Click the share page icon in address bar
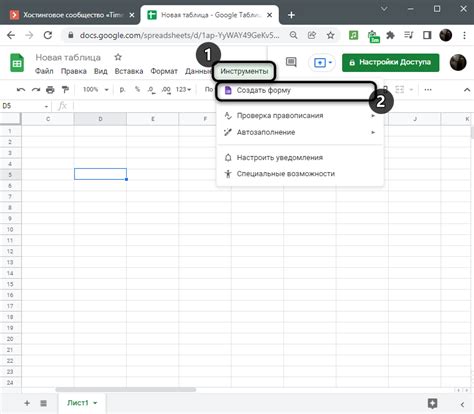 point(312,35)
